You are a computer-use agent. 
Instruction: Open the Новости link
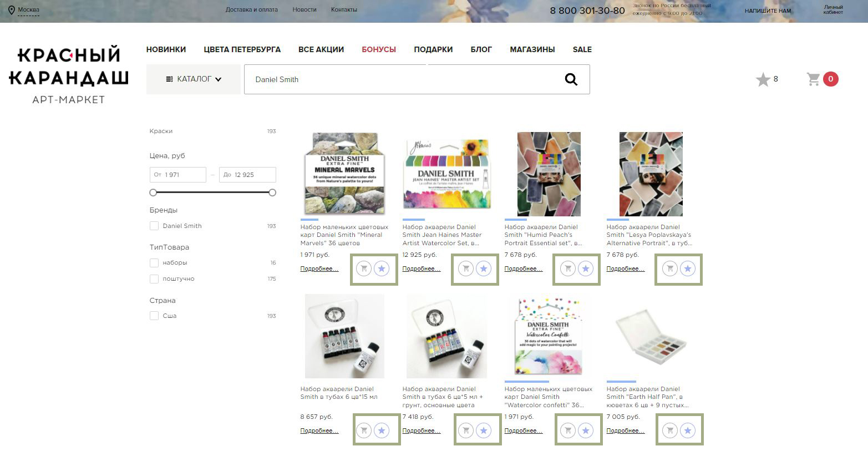click(304, 9)
